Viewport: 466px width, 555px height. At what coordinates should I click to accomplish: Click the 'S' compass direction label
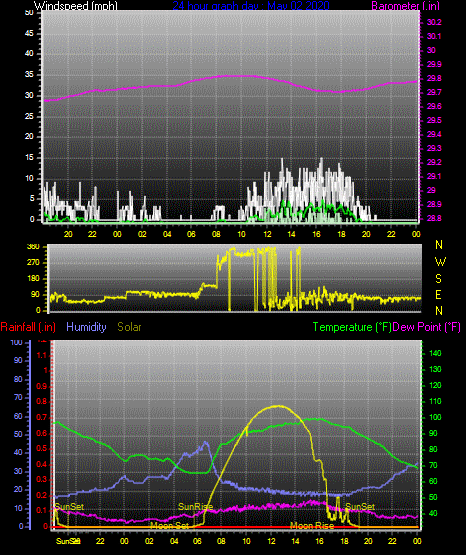(438, 279)
